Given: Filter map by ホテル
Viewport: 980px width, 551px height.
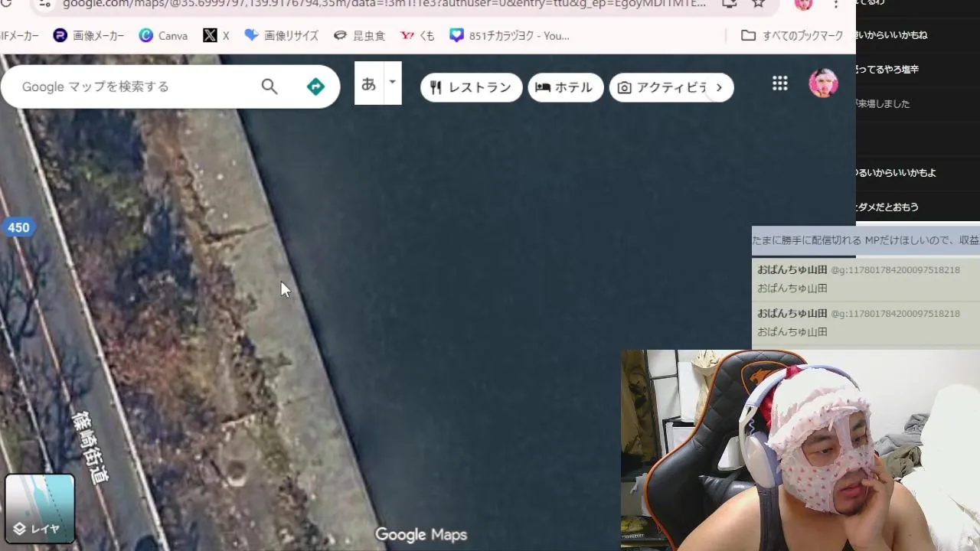Looking at the screenshot, I should (x=566, y=87).
